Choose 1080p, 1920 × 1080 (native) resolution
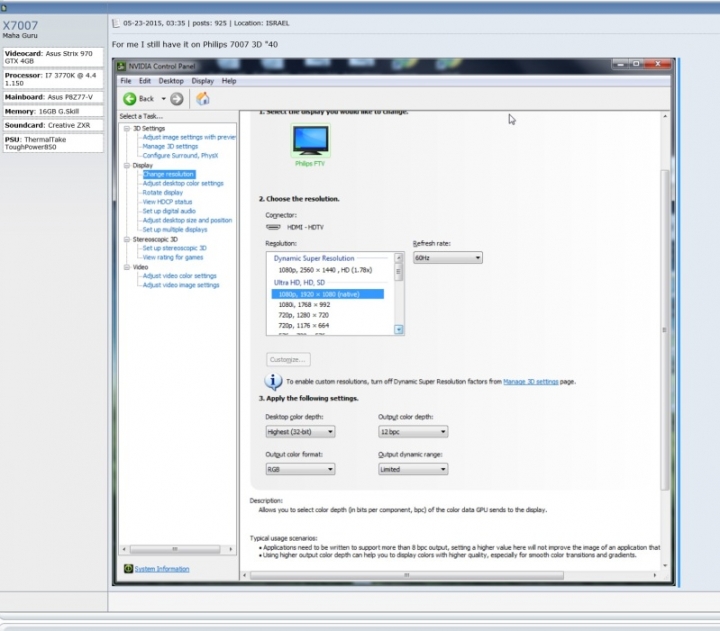720x631 pixels. click(328, 294)
